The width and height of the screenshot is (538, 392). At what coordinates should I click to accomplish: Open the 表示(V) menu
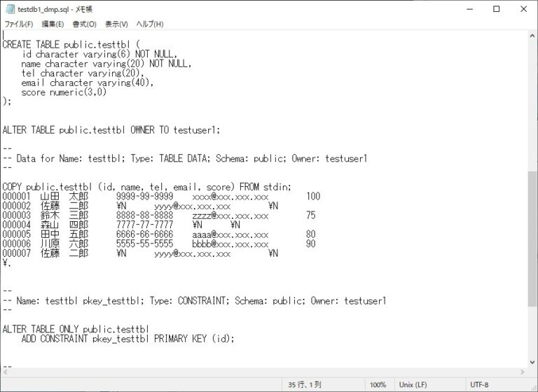click(x=116, y=24)
